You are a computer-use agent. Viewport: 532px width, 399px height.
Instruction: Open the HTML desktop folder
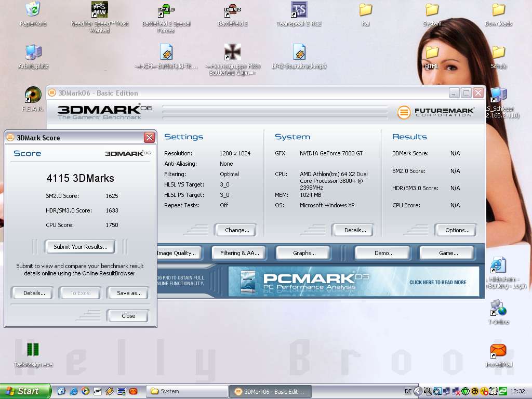click(x=432, y=53)
